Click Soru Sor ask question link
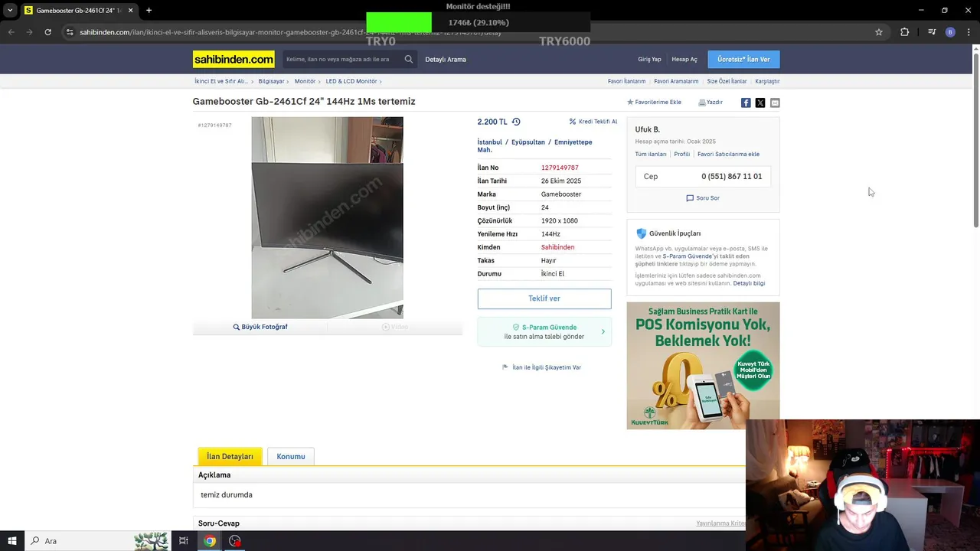The image size is (980, 551). pyautogui.click(x=703, y=198)
